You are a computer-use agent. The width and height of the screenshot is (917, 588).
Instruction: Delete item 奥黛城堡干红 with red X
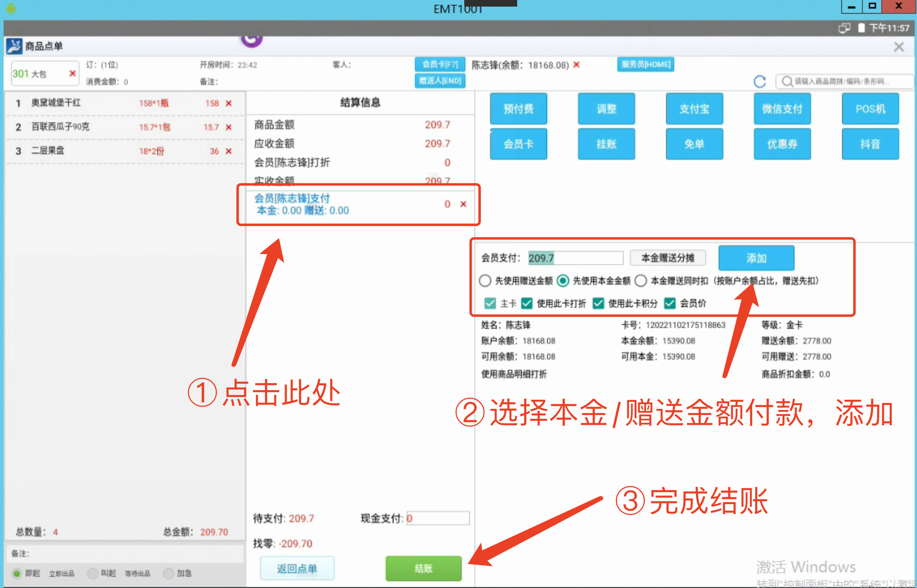(x=228, y=103)
